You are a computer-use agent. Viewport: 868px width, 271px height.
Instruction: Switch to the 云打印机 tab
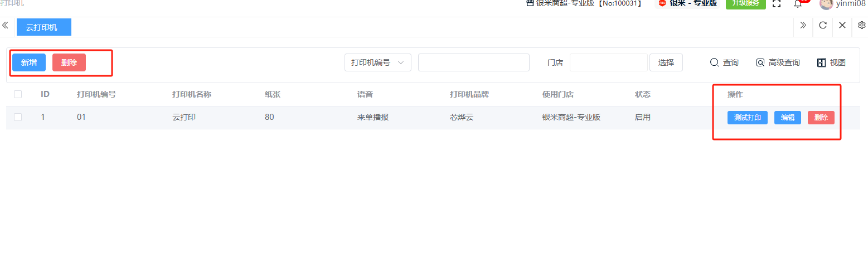coord(43,27)
